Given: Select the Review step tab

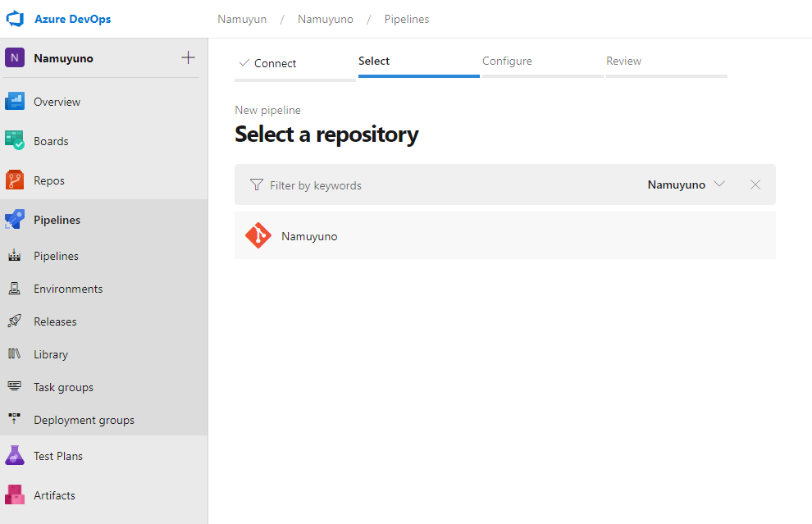Looking at the screenshot, I should 623,62.
